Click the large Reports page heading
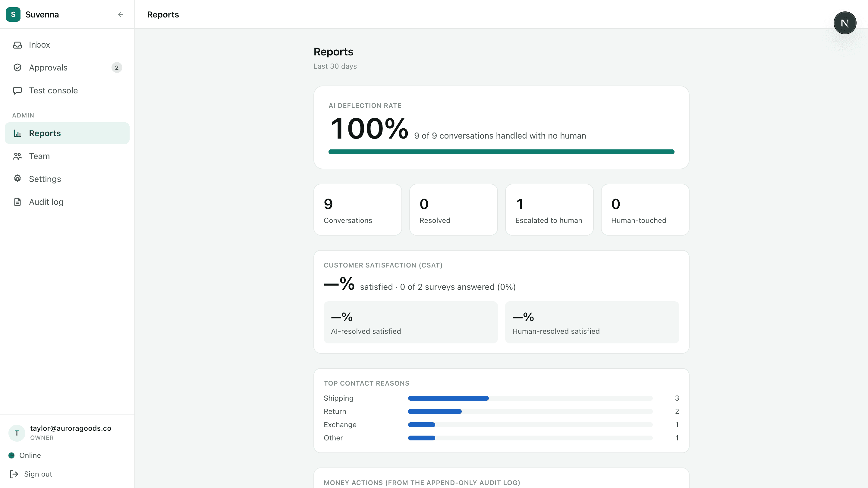The height and width of the screenshot is (488, 868). (x=333, y=52)
